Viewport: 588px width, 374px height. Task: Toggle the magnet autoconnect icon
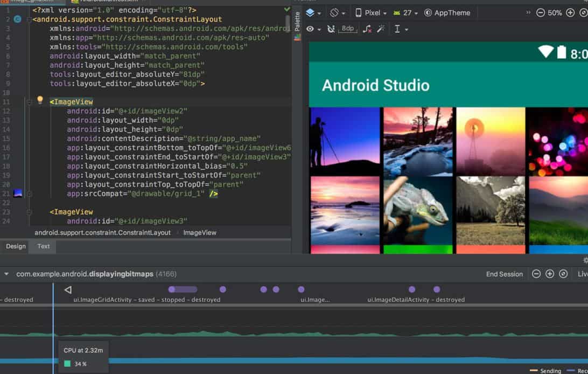point(331,29)
